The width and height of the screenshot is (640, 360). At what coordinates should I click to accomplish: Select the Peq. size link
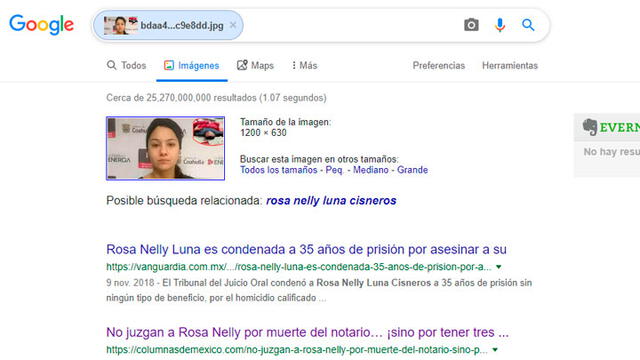point(335,170)
